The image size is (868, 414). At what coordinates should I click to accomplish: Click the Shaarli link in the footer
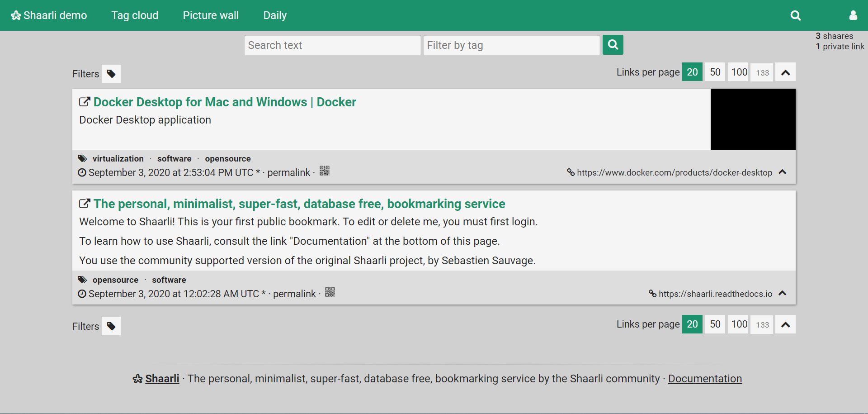click(162, 379)
